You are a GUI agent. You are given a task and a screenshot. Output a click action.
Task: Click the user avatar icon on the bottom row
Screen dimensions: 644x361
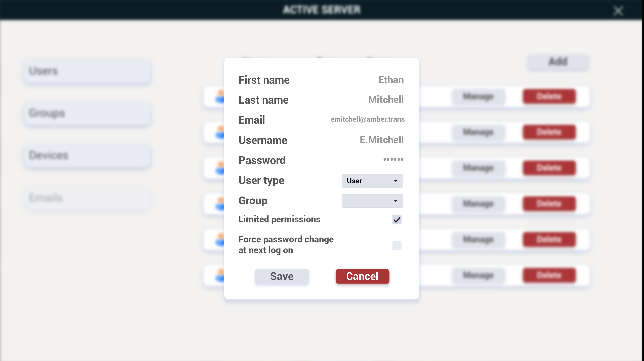[x=220, y=275]
